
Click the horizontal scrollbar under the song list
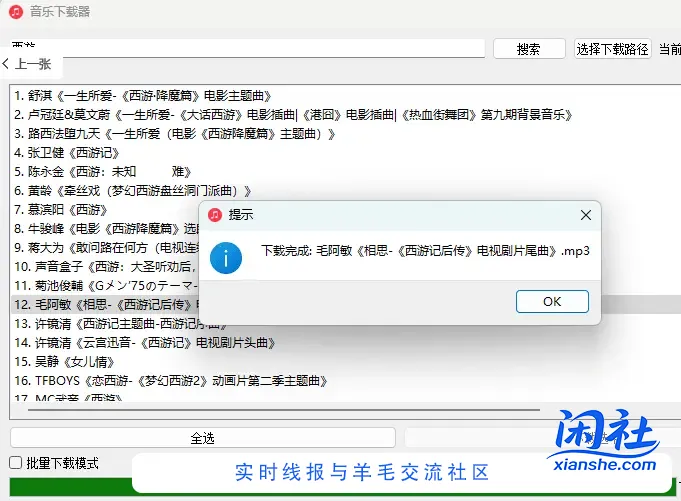[x=284, y=409]
